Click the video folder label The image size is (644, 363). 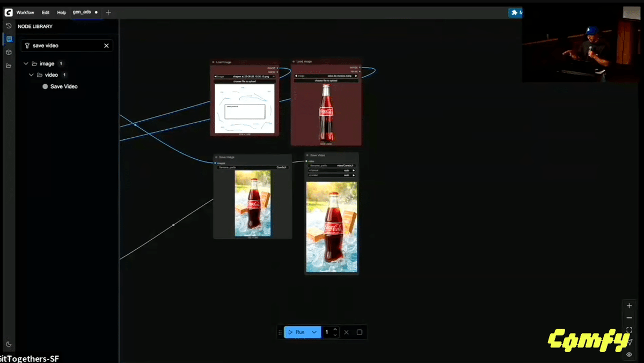52,75
